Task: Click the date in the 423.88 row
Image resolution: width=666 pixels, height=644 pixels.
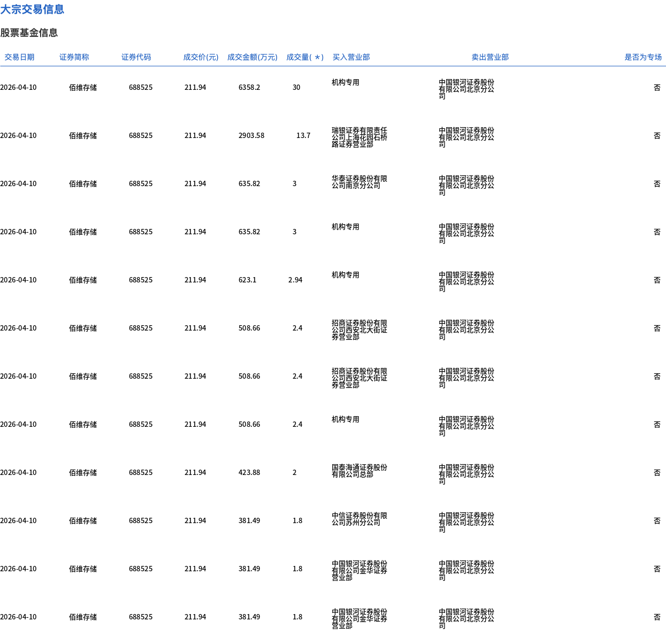Action: coord(18,472)
